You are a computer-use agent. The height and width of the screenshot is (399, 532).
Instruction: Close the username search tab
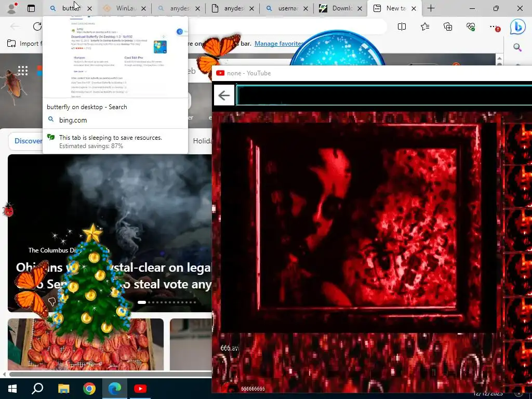click(305, 8)
